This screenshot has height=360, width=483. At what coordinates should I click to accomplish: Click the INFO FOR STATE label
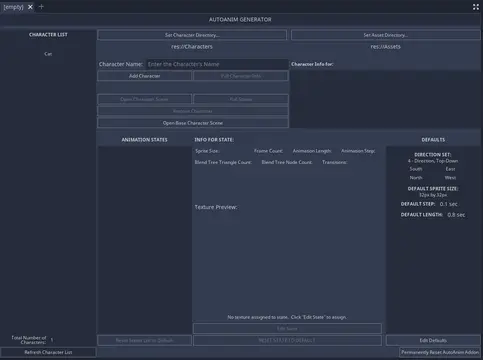pyautogui.click(x=214, y=140)
